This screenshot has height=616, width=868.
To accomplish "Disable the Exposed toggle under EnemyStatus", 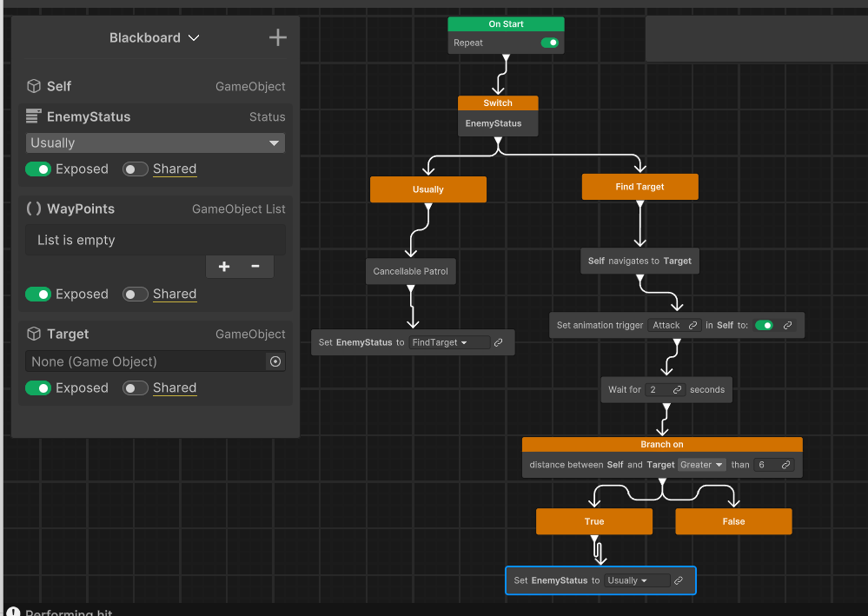I will coord(38,169).
